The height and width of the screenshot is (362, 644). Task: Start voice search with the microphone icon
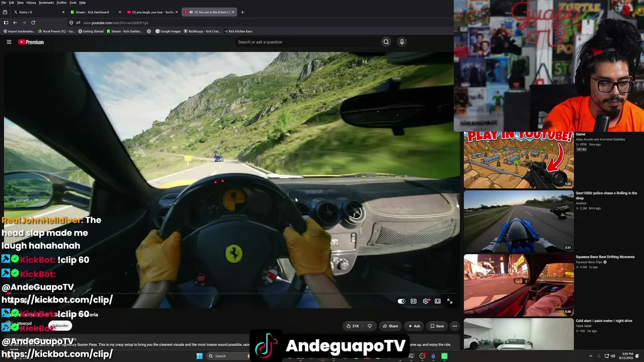click(402, 42)
